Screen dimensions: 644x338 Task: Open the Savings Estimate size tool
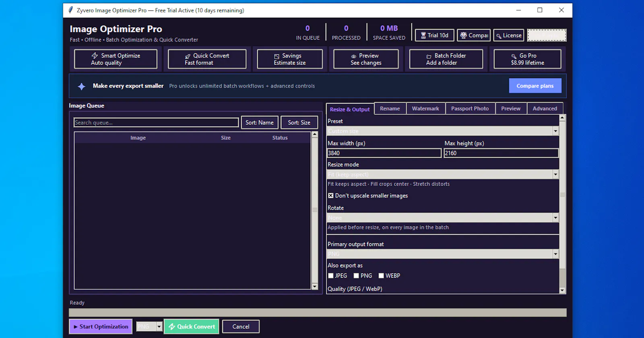(x=290, y=59)
